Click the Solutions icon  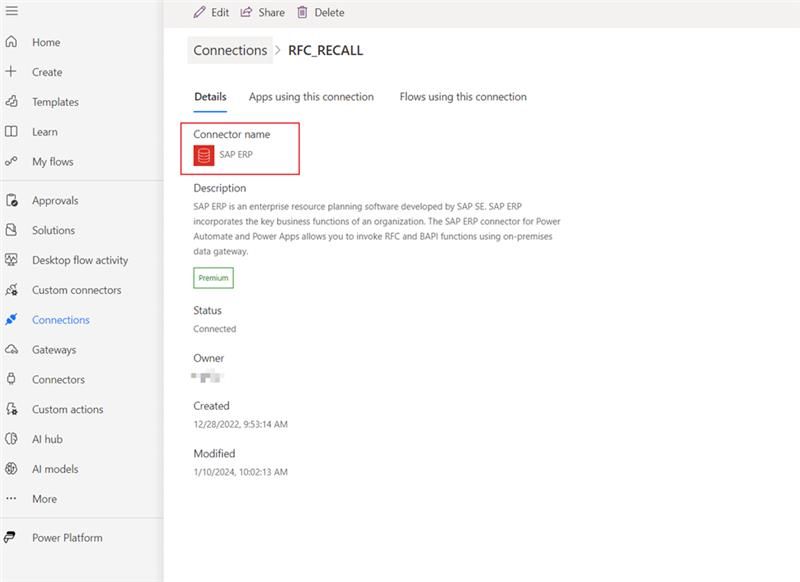11,230
